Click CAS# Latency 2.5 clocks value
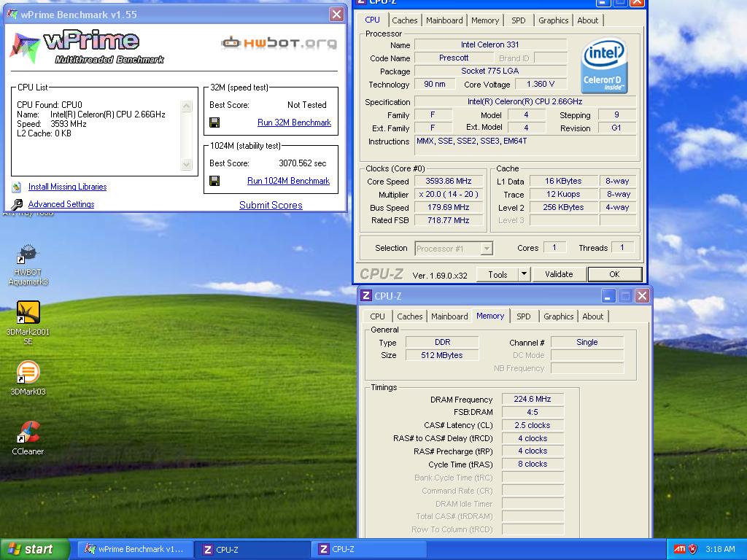The image size is (747, 560). [532, 425]
